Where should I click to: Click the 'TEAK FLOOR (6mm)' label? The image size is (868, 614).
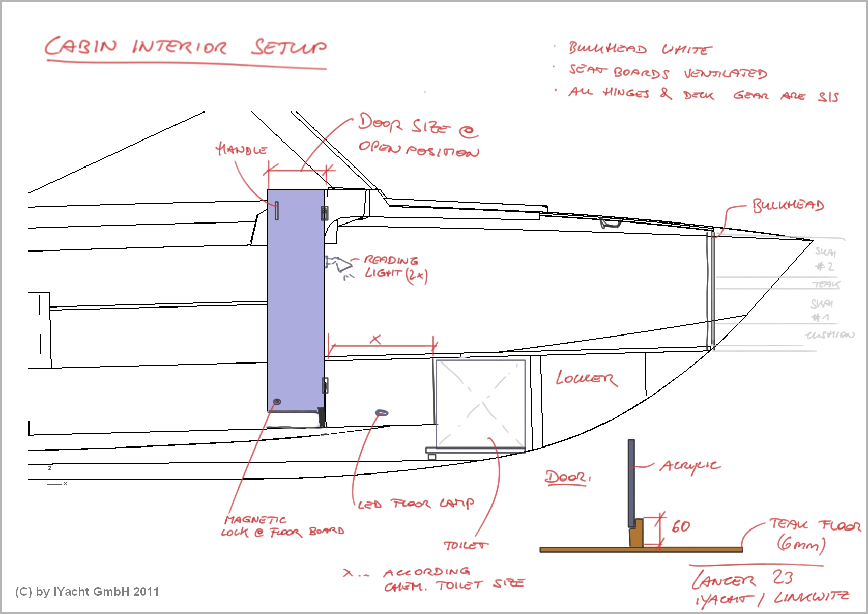pos(815,535)
